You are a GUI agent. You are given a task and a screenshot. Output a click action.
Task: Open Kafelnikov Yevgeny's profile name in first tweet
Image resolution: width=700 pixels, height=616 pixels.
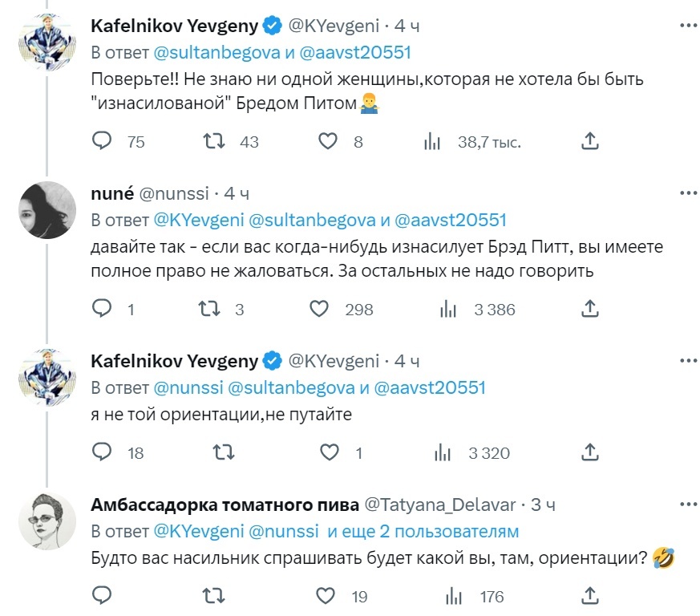coord(174,26)
